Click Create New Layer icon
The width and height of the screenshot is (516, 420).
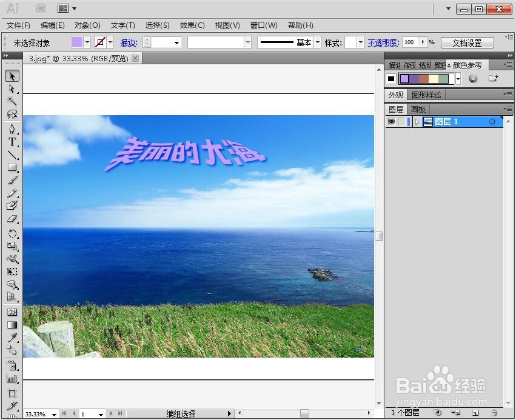point(475,413)
